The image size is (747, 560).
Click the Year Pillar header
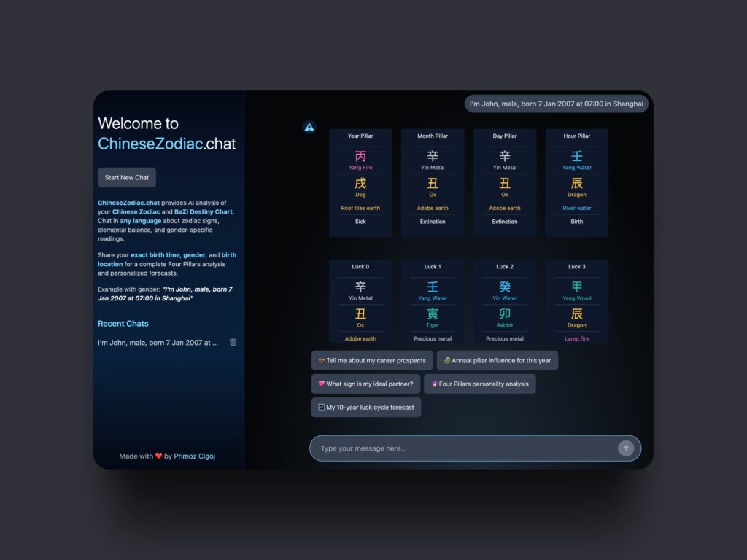[360, 136]
